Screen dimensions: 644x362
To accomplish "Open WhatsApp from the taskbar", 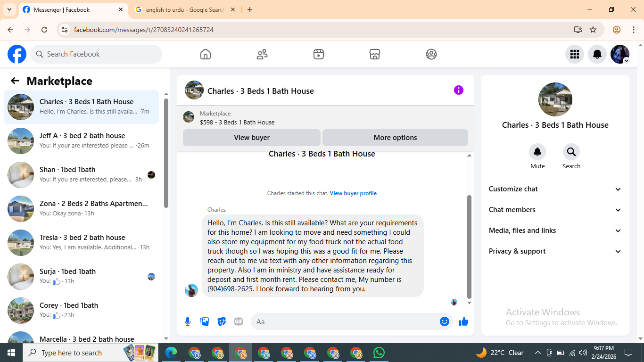I will click(379, 353).
